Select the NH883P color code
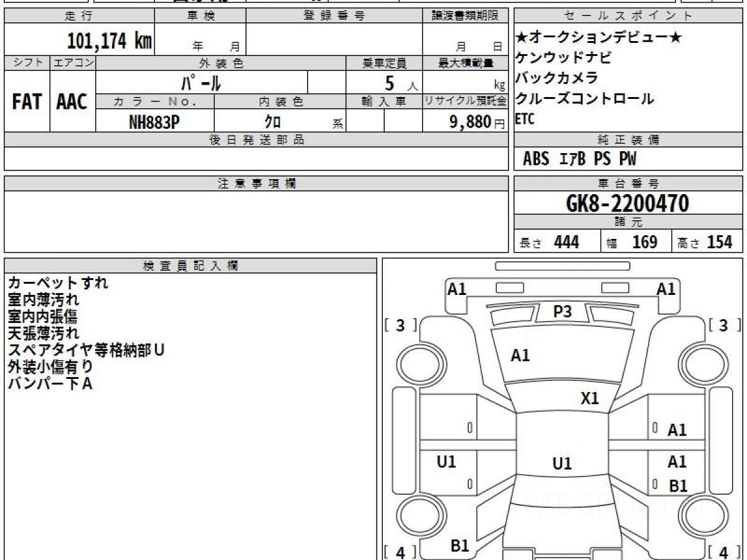Viewport: 747px width, 560px height. (x=154, y=122)
